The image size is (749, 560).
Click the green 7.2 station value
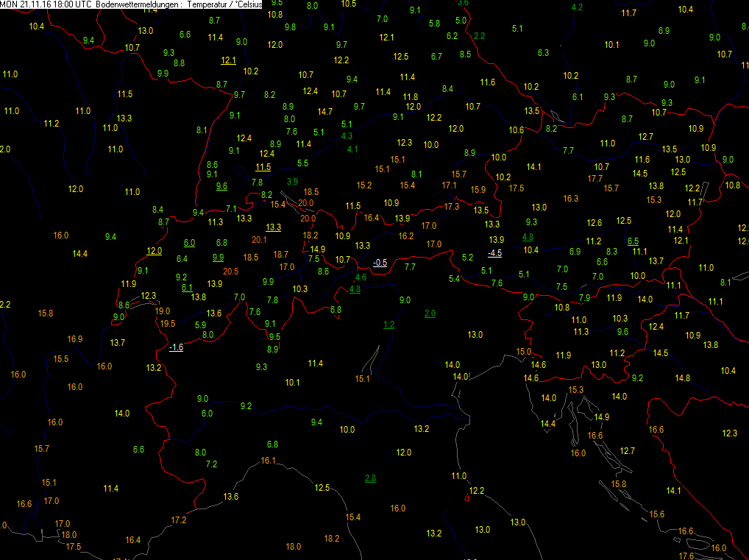click(x=212, y=464)
